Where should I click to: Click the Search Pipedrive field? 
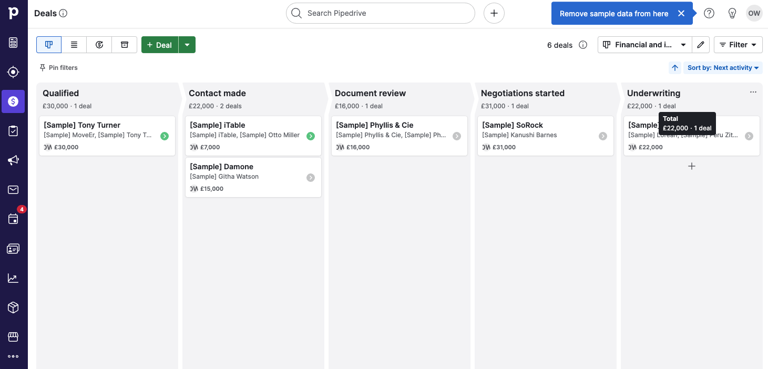(381, 13)
